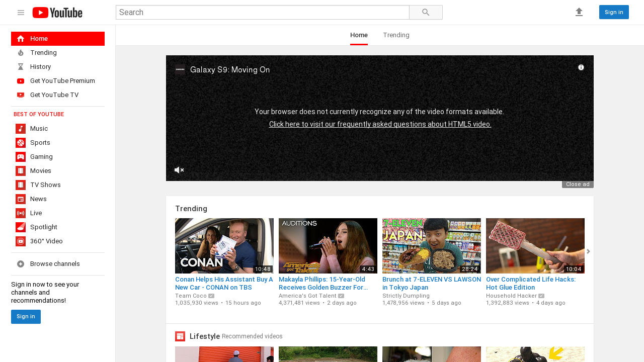Open Over Complicated Life Hacks title

[x=531, y=284]
